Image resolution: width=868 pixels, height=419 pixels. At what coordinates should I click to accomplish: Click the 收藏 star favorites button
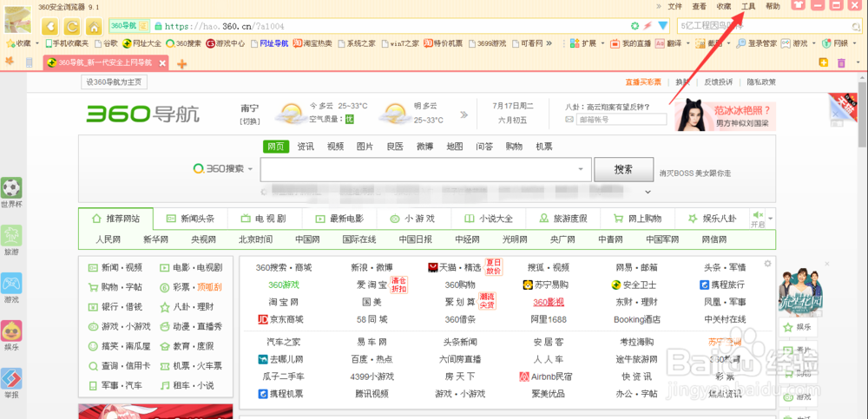click(x=18, y=43)
